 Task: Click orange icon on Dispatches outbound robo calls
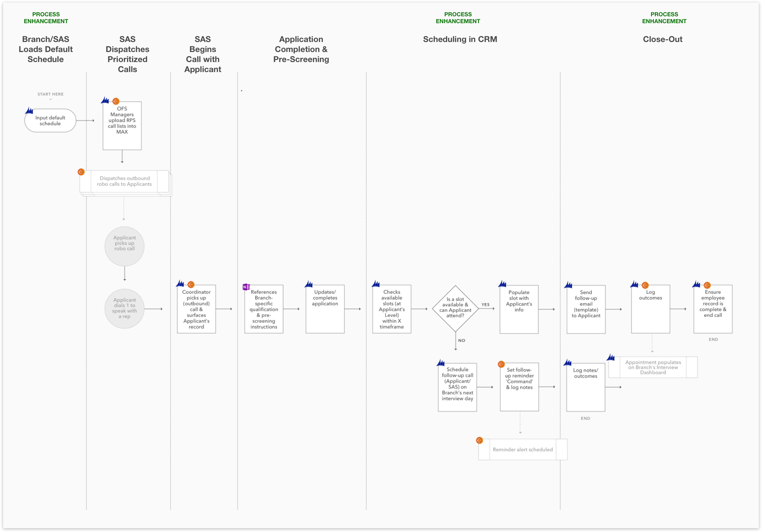coord(81,172)
